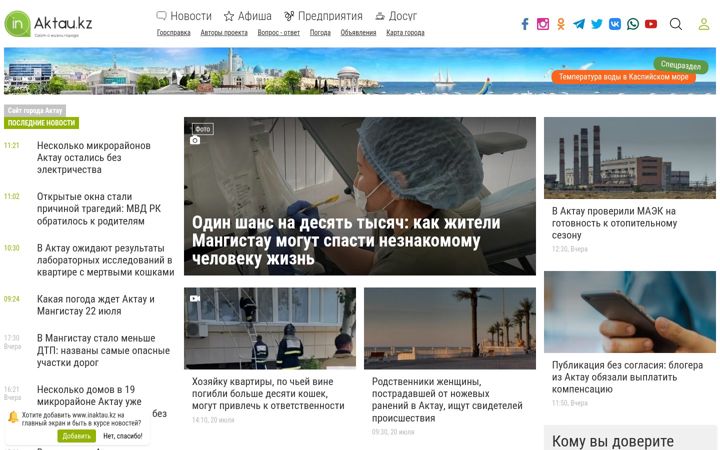This screenshot has width=720, height=450.
Task: Open article Хозяйку квартиры могут привлечь к ответственности
Action: [268, 394]
